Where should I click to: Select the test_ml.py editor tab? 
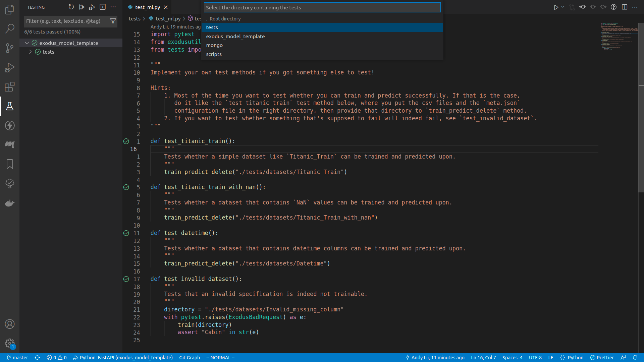(148, 7)
